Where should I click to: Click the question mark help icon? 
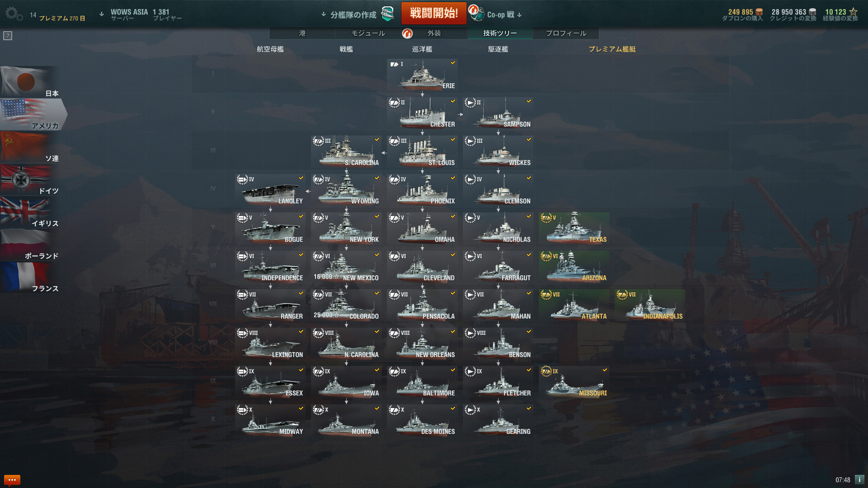click(x=8, y=36)
